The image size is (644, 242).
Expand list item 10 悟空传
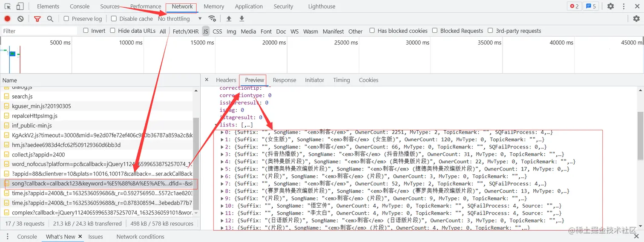[222, 206]
